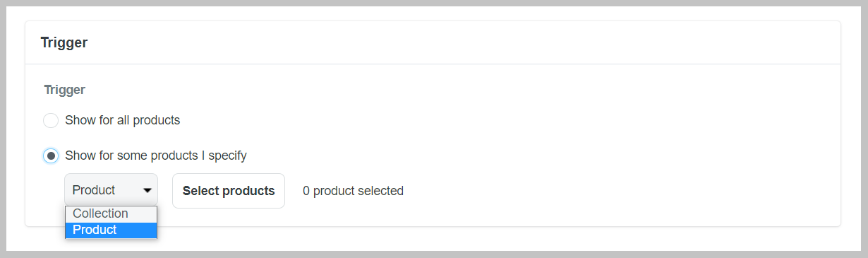The height and width of the screenshot is (258, 868).
Task: Select "Show for some products I specify" radio
Action: 50,156
